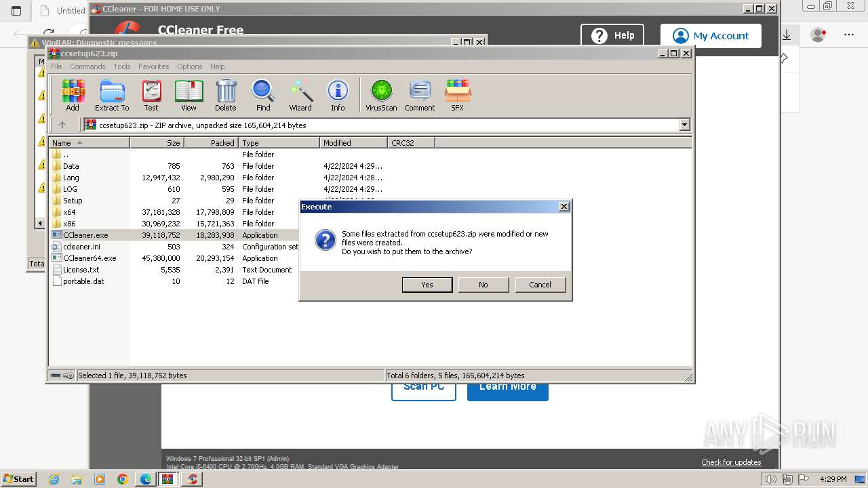This screenshot has width=868, height=488.
Task: Click Cancel in the Execute dialog
Action: (x=540, y=285)
